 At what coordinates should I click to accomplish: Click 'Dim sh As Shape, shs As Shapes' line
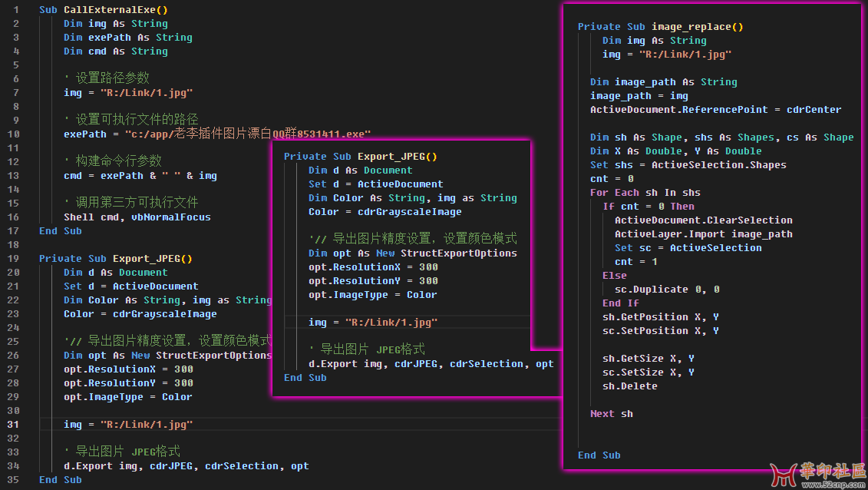tap(722, 137)
